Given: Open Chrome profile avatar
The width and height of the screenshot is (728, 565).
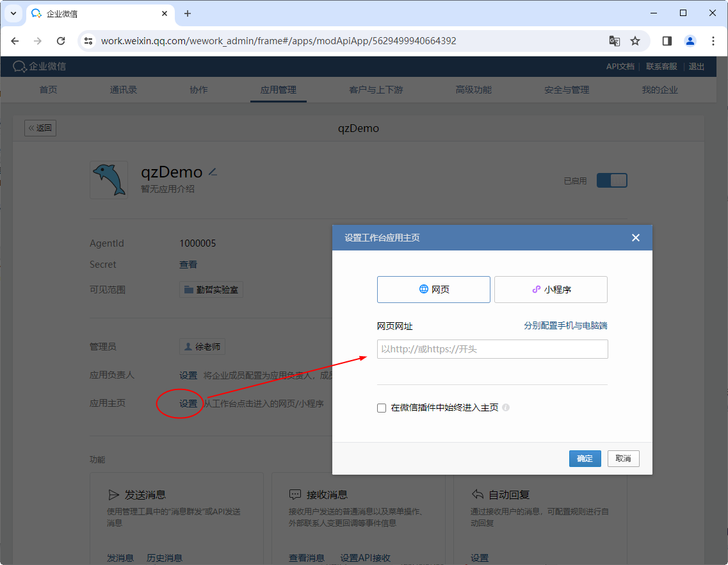Looking at the screenshot, I should click(x=690, y=41).
